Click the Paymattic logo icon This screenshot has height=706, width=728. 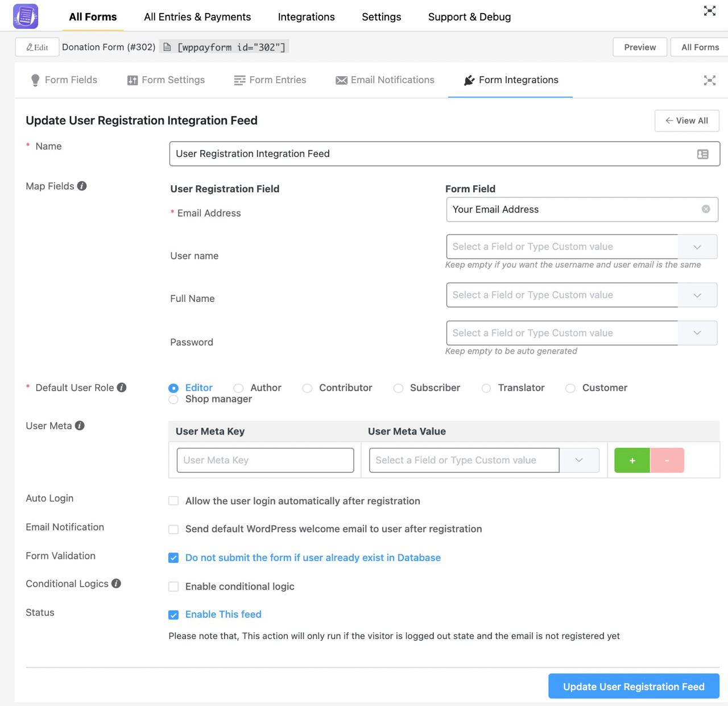pyautogui.click(x=26, y=16)
